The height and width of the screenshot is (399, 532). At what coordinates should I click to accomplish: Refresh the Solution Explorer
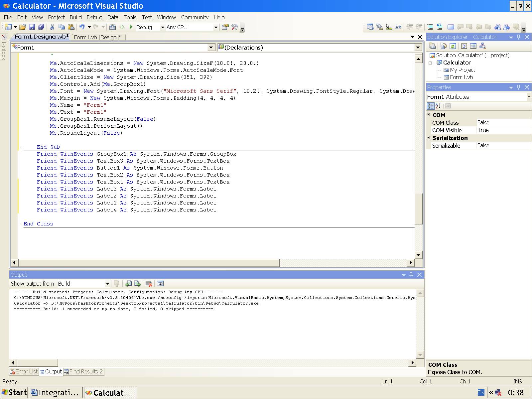(x=453, y=46)
